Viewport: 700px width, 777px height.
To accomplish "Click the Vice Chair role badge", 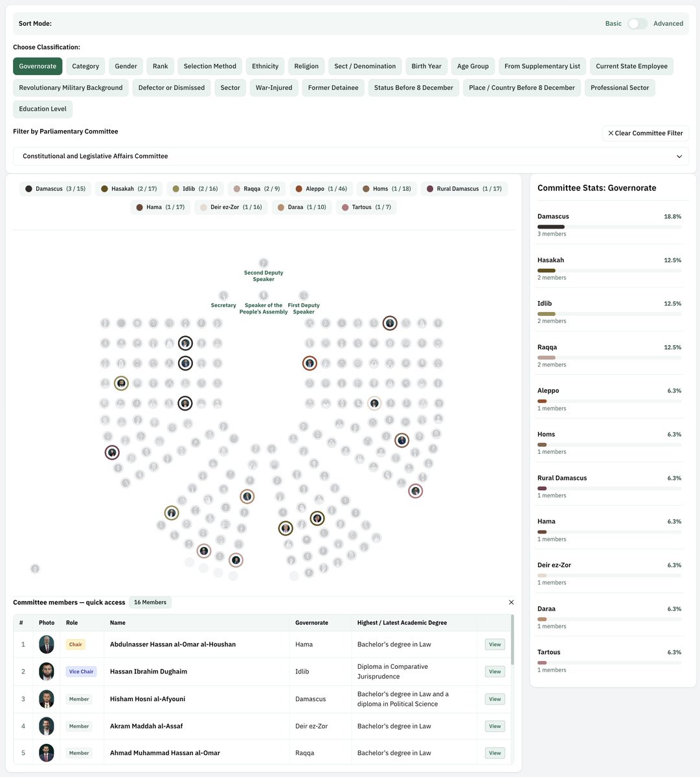I will (81, 671).
